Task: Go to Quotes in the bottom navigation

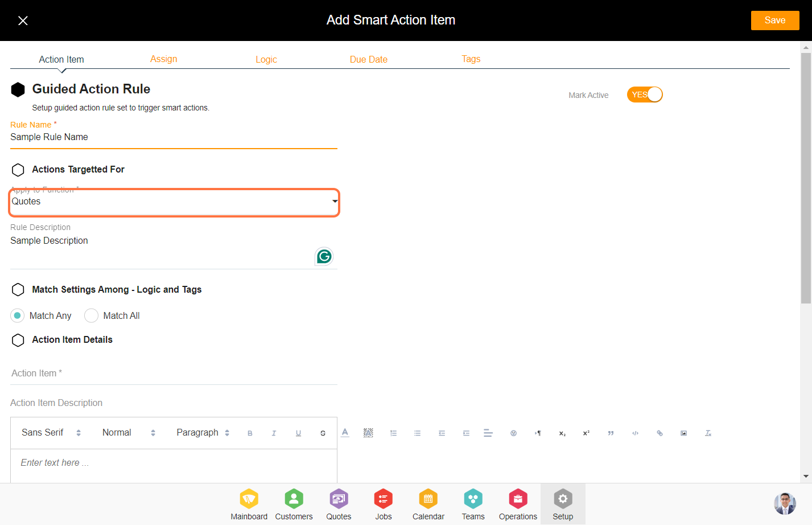Action: [339, 505]
